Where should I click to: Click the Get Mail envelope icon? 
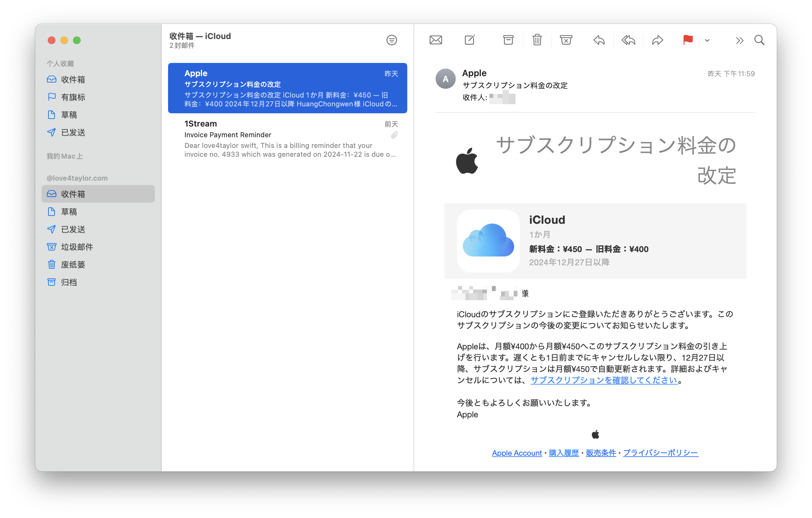pyautogui.click(x=436, y=40)
